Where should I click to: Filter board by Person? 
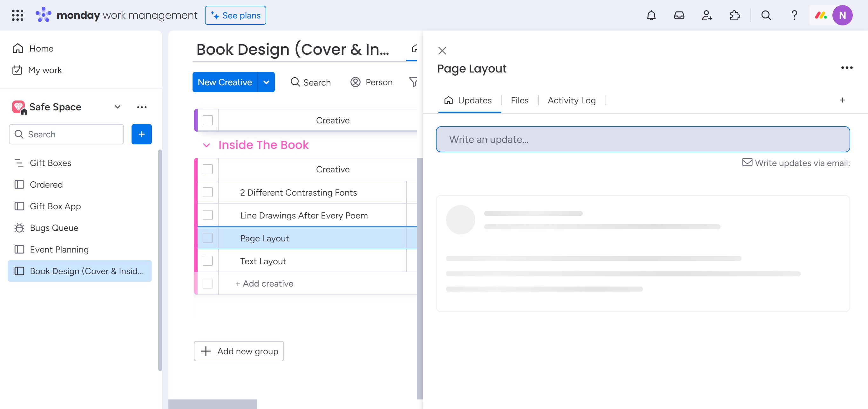[x=371, y=82]
